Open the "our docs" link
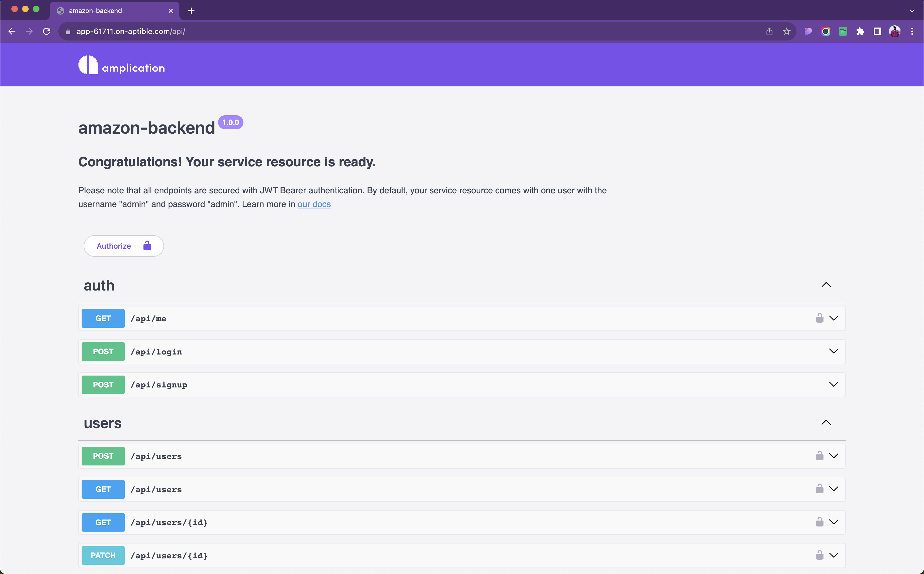This screenshot has height=574, width=924. 314,204
